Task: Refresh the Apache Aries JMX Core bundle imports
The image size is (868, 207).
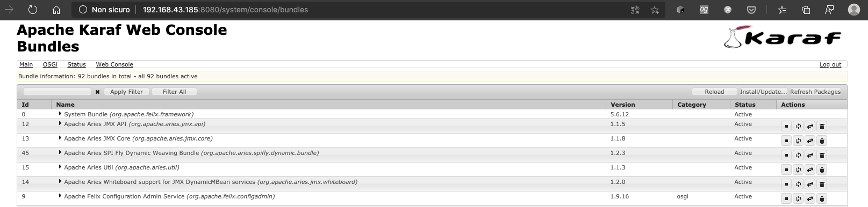Action: point(798,141)
